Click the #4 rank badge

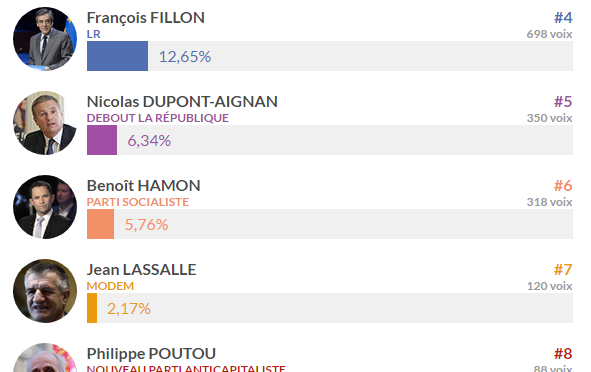(563, 18)
